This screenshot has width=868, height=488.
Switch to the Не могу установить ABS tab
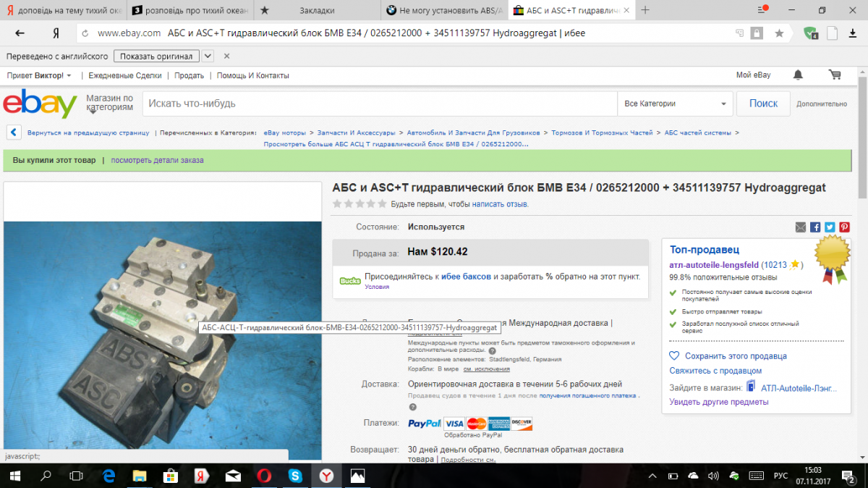point(443,10)
